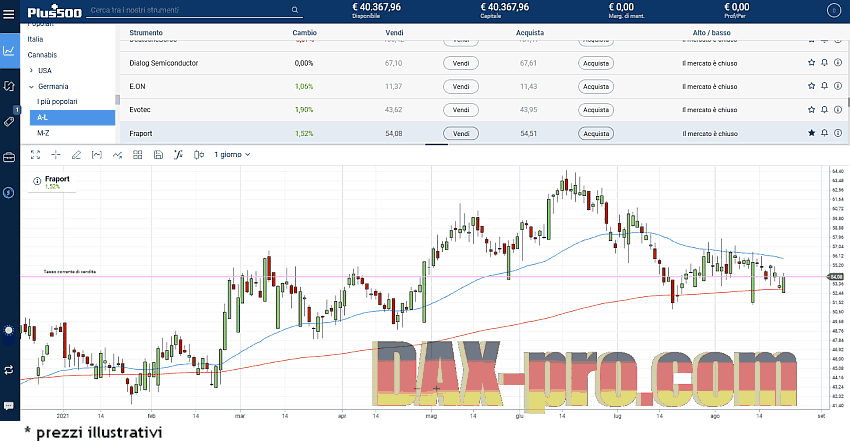Click the panel divider handle above chart
The width and height of the screenshot is (850, 442).
436,144
